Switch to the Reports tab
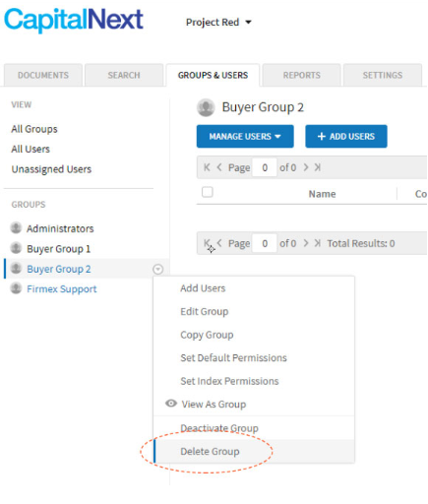Viewport: 428px width, 504px height. [x=301, y=75]
